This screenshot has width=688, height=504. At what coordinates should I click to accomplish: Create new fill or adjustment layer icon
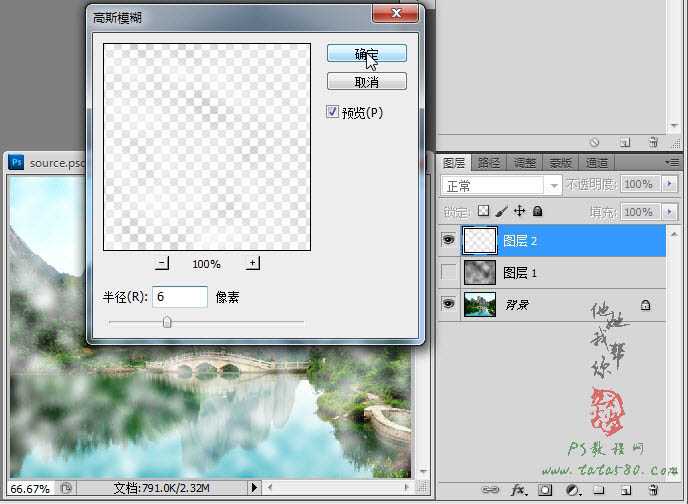pyautogui.click(x=573, y=490)
